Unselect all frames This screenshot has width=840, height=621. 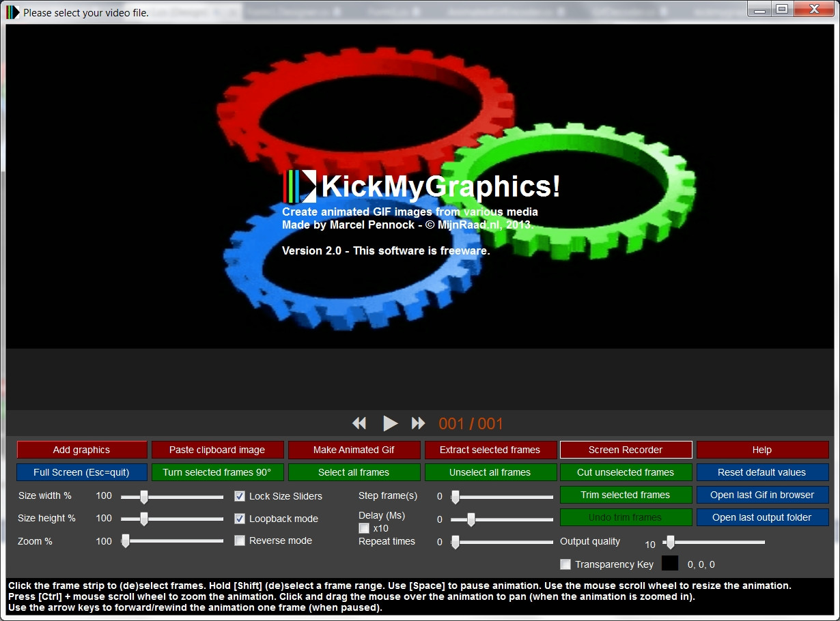tap(490, 472)
